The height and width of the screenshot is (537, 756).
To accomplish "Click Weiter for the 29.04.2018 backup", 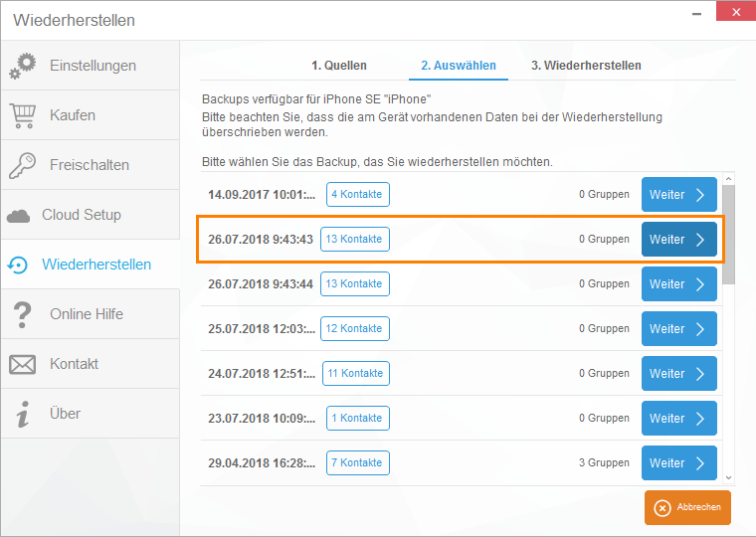I will coord(678,462).
